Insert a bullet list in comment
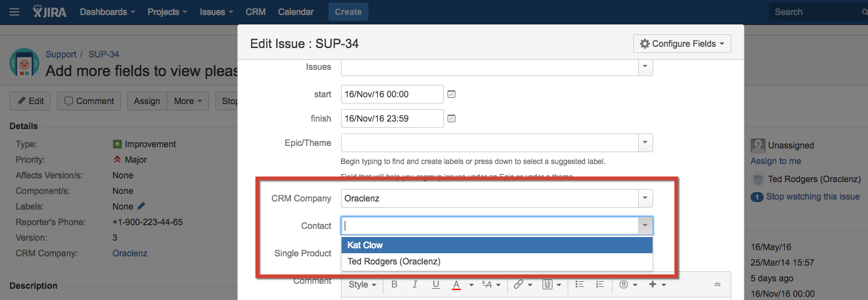868x300 pixels. coord(579,284)
